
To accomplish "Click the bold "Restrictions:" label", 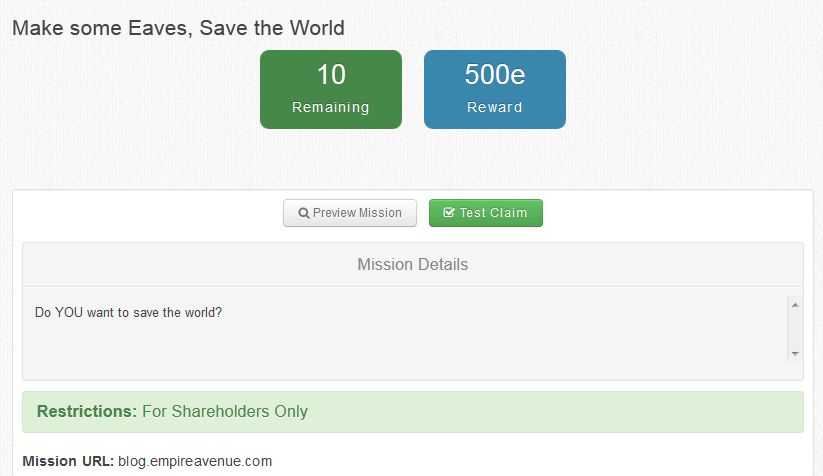I will click(86, 411).
